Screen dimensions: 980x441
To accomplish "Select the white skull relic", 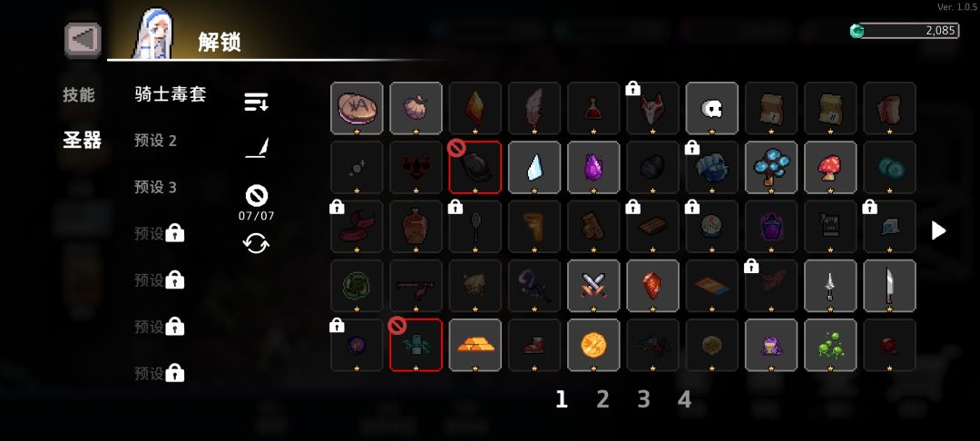I will pos(712,109).
